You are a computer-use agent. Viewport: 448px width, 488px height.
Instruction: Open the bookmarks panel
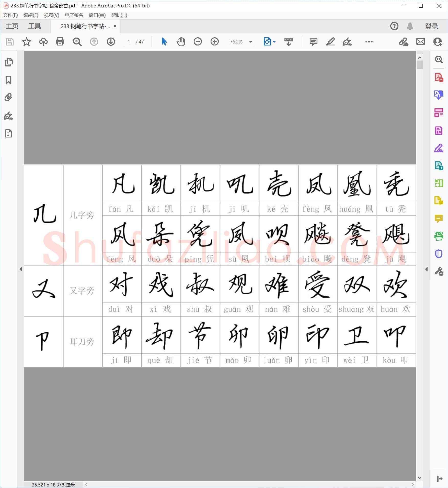pos(8,80)
